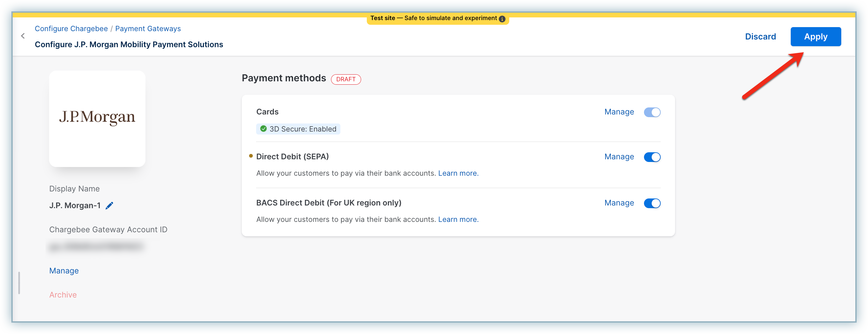The width and height of the screenshot is (868, 334).
Task: Discard the draft changes
Action: tap(760, 36)
